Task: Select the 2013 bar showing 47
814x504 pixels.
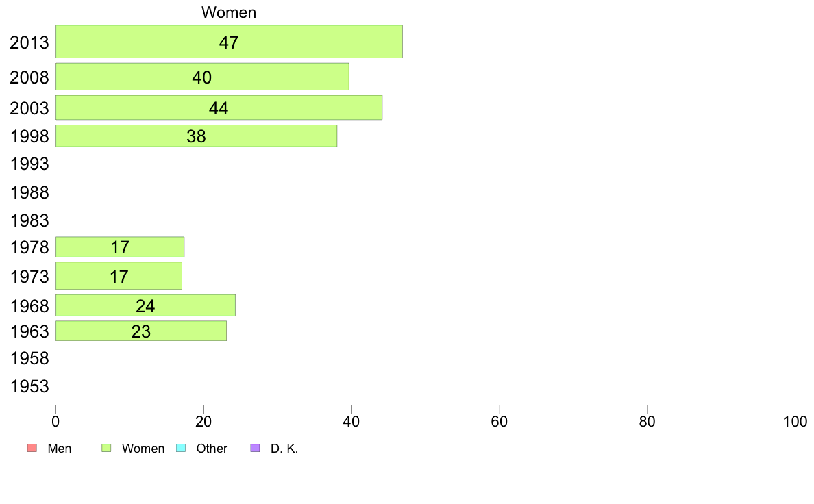Action: [229, 42]
